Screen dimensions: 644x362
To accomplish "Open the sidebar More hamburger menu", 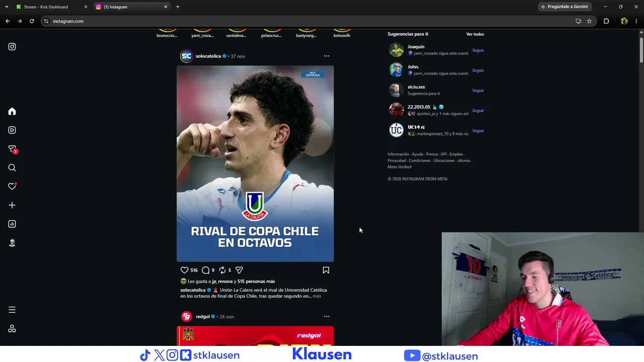I will point(12,310).
